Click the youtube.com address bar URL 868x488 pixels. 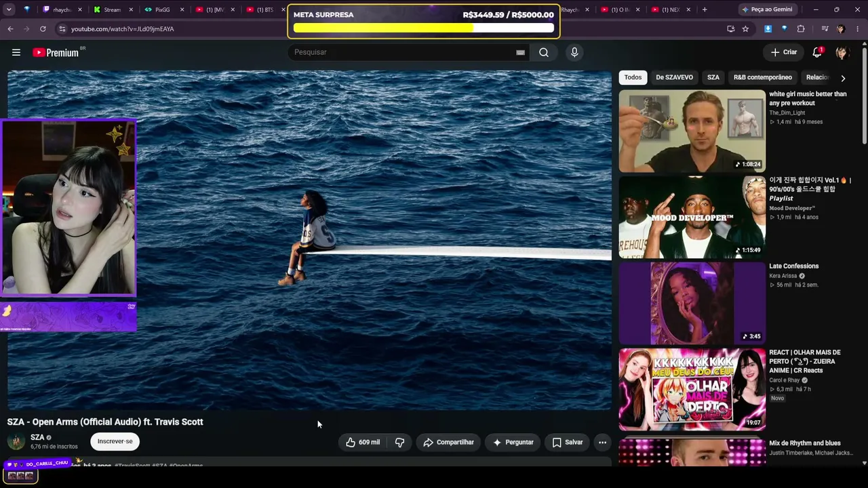coord(123,29)
